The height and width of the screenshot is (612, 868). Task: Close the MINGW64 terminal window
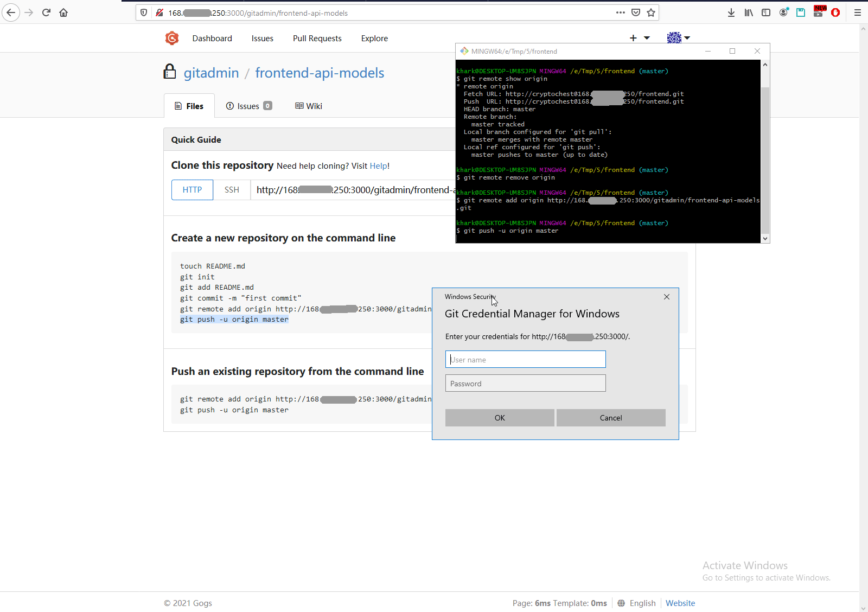pos(757,51)
